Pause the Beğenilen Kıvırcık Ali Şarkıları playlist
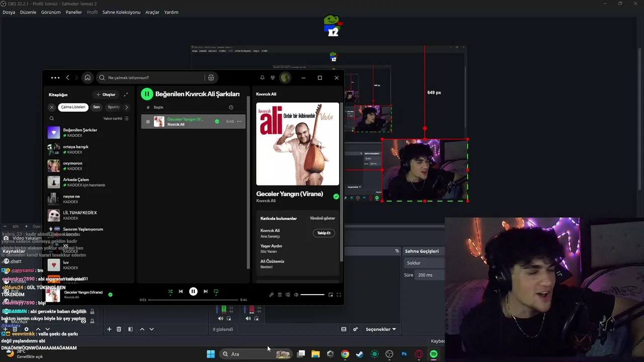Screen dimensions: 644x362 [x=147, y=94]
